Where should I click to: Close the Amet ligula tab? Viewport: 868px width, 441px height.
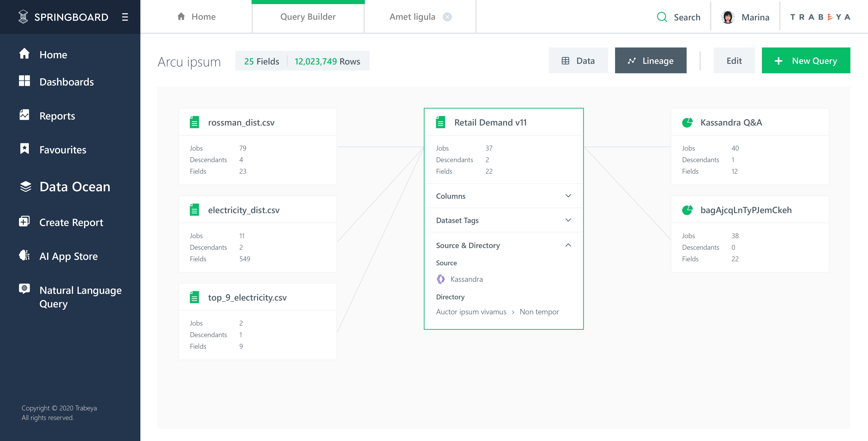point(447,17)
